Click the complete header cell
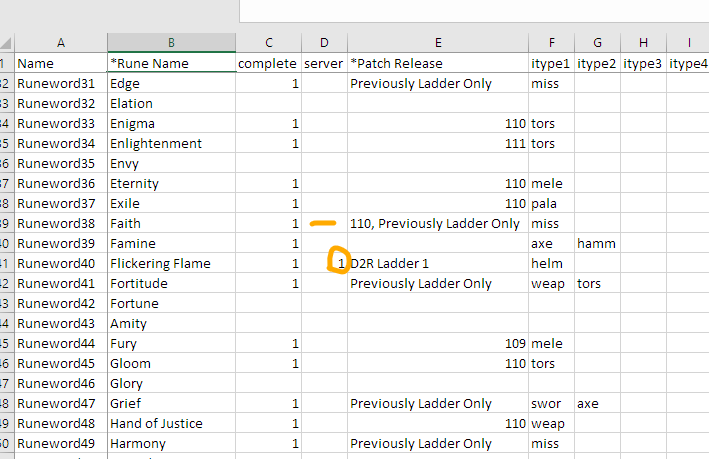 (268, 63)
